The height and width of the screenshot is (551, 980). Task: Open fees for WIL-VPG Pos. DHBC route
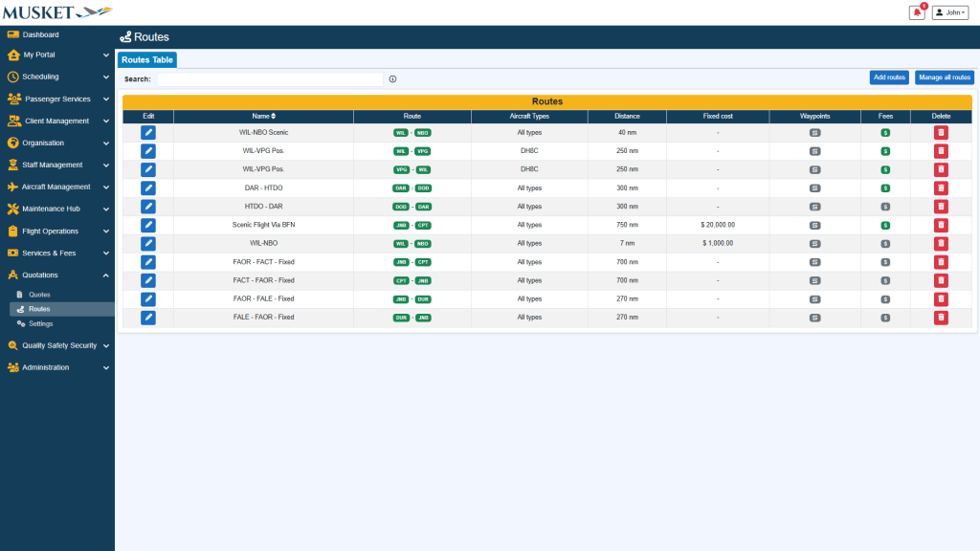click(885, 151)
